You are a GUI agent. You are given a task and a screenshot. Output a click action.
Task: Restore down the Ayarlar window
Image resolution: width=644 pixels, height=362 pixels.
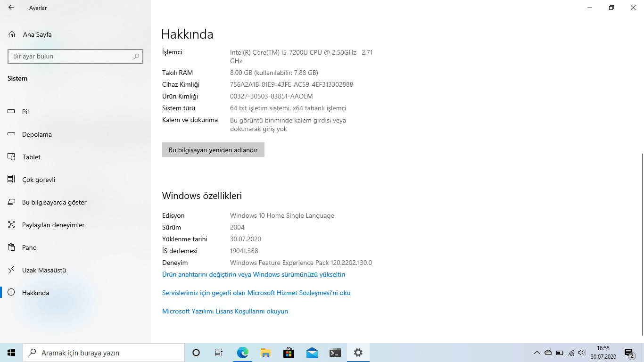click(611, 8)
